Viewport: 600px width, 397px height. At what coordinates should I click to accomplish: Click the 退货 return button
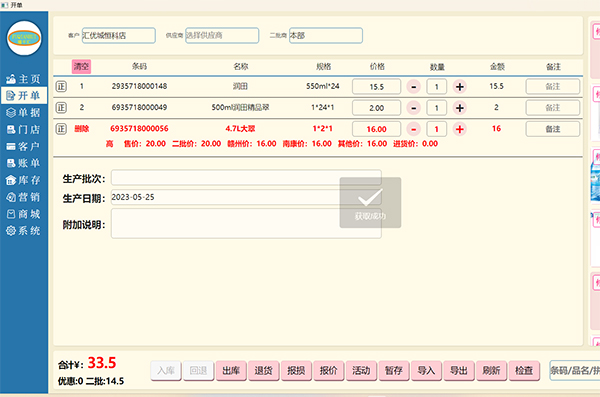[x=263, y=371]
